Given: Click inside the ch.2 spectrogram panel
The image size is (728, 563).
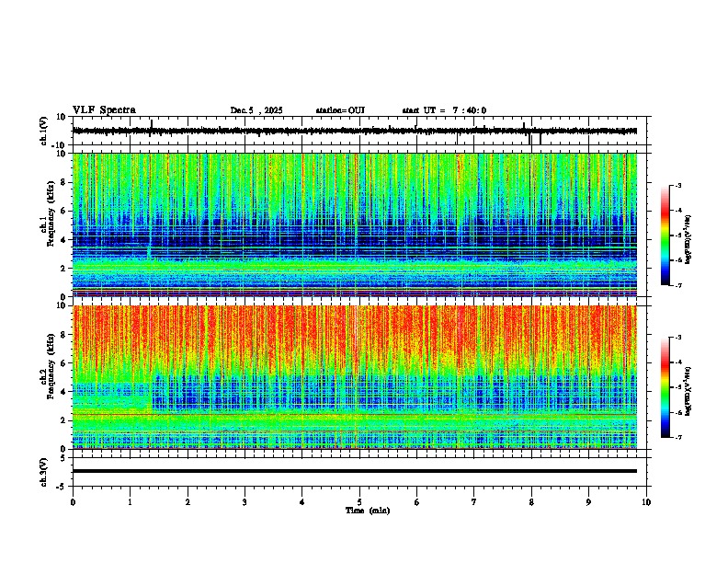Looking at the screenshot, I should tap(355, 377).
